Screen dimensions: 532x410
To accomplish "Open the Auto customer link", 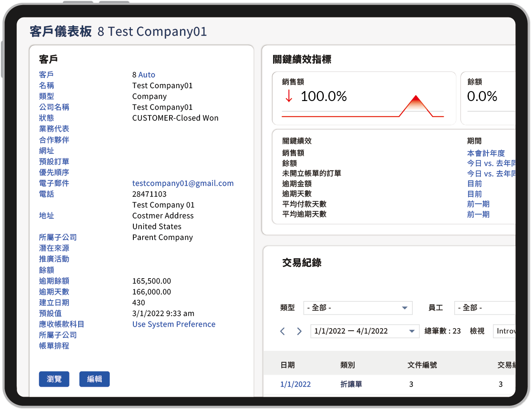I will [x=147, y=75].
